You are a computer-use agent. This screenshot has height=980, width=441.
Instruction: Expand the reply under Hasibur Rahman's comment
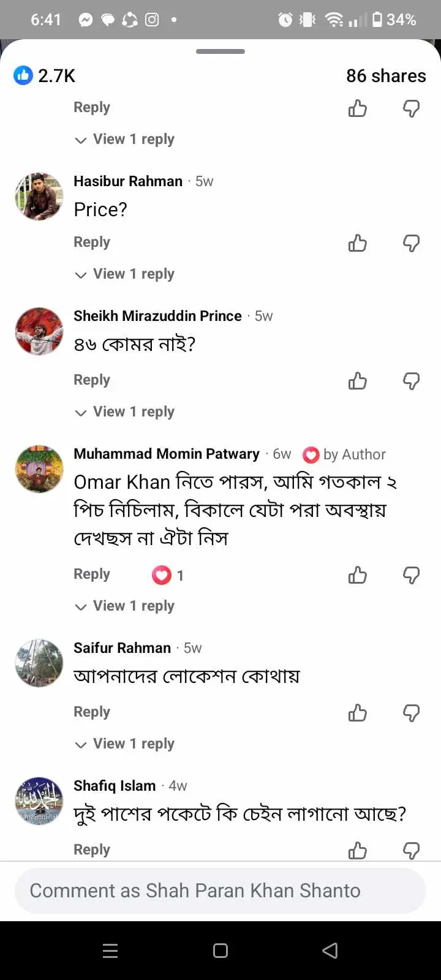pos(124,274)
